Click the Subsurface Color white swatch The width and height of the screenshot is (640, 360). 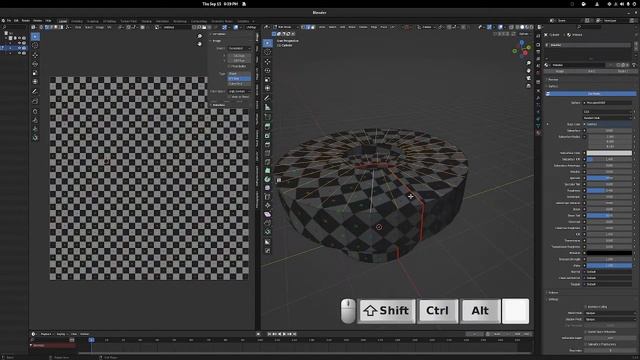pos(609,153)
